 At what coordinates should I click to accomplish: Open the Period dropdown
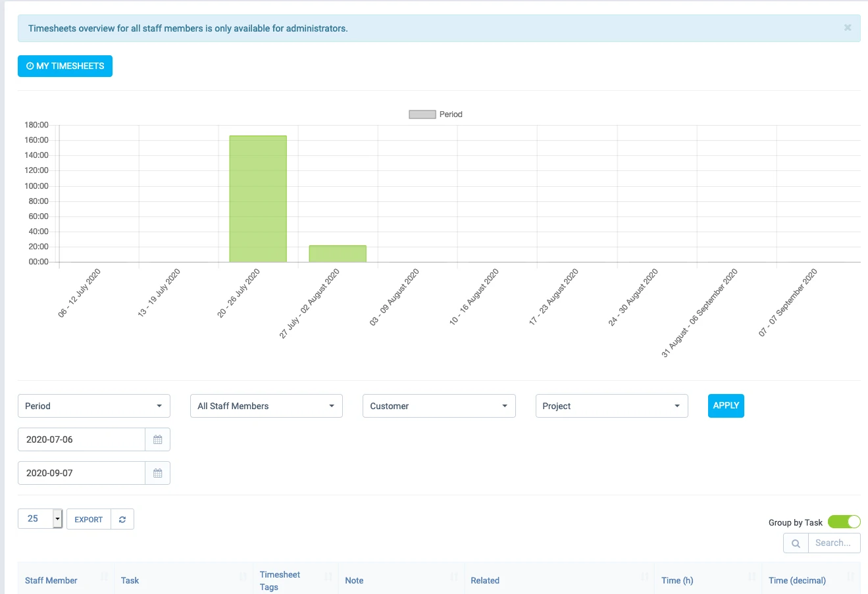[x=94, y=406]
